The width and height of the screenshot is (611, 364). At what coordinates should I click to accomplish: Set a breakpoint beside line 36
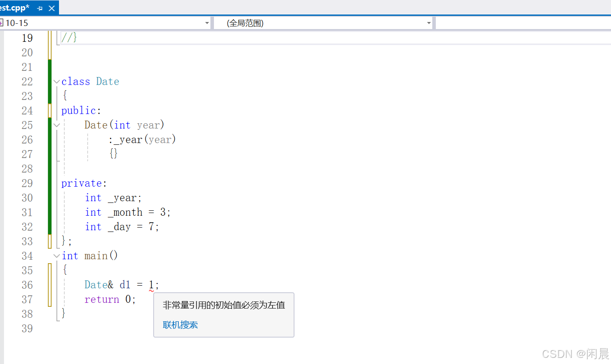43,285
